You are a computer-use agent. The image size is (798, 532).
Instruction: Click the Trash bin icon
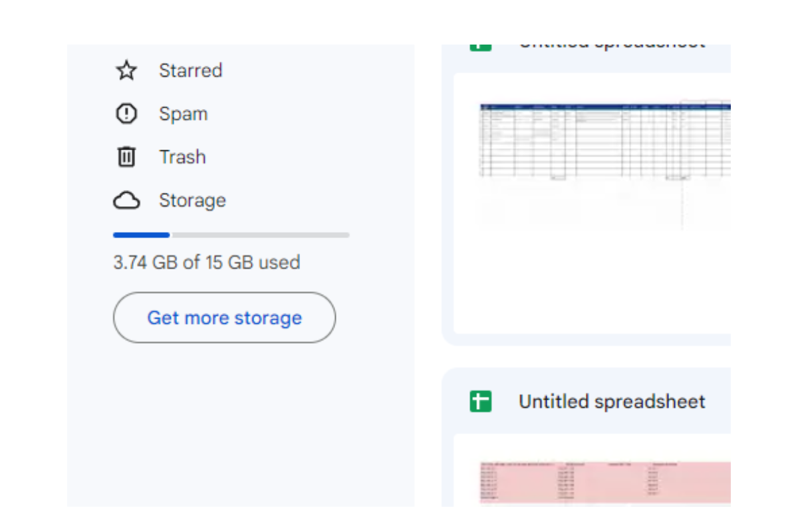click(x=126, y=157)
